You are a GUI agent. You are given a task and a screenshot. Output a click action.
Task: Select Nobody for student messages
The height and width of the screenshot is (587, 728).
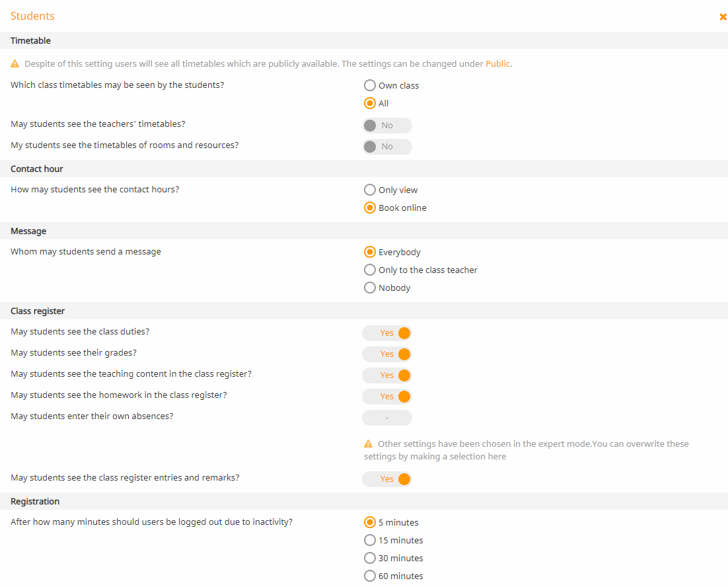[x=370, y=288]
